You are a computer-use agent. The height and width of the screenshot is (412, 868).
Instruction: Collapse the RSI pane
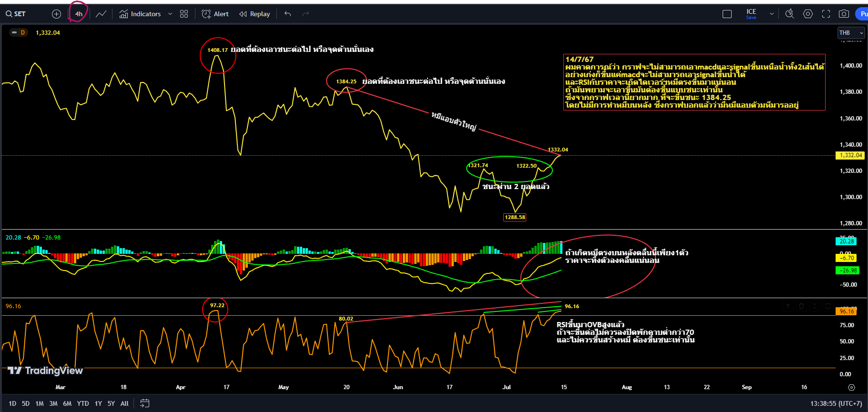click(x=815, y=306)
